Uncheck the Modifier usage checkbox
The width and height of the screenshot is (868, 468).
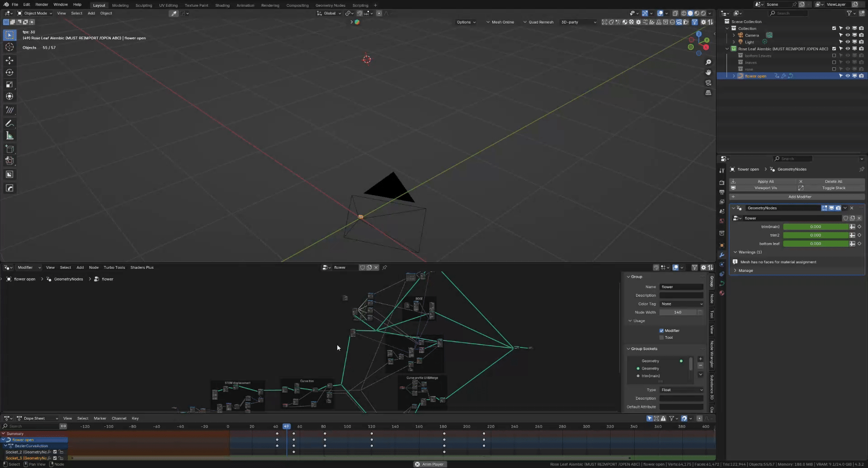pos(661,331)
